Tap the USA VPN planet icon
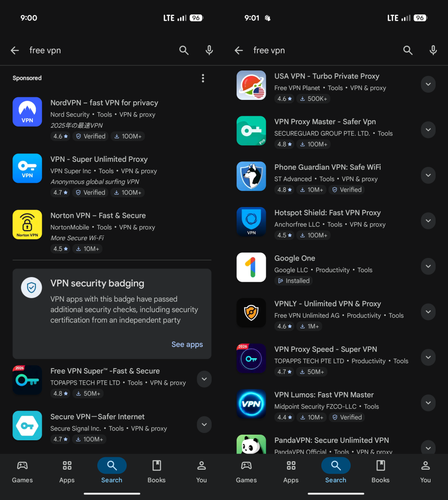448x500 pixels. pos(251,85)
